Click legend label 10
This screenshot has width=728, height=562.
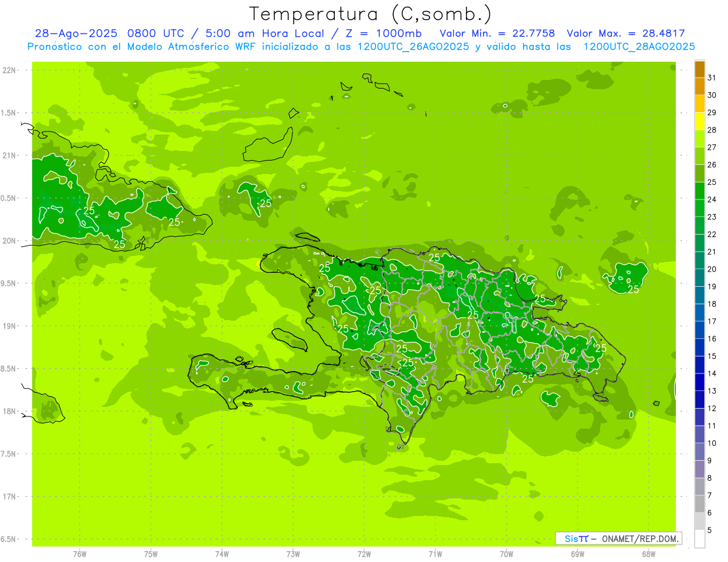(x=712, y=443)
